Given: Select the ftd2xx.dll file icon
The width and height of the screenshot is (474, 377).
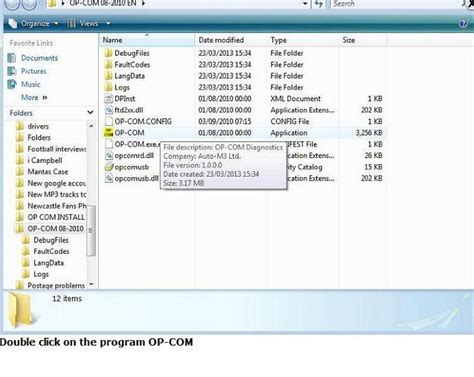Looking at the screenshot, I should tap(108, 110).
